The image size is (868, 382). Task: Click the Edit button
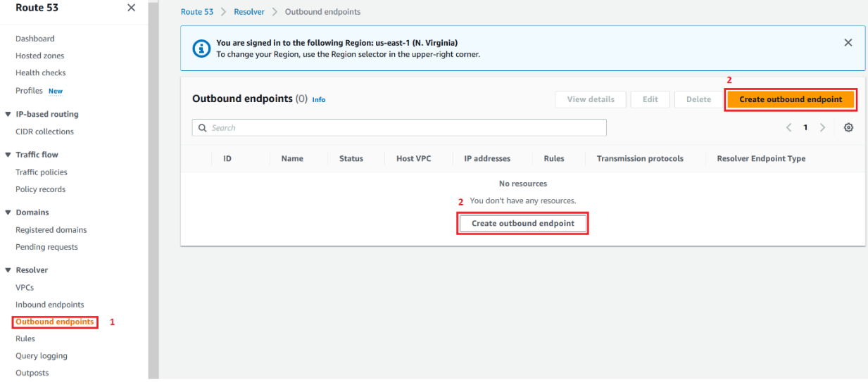coord(650,99)
